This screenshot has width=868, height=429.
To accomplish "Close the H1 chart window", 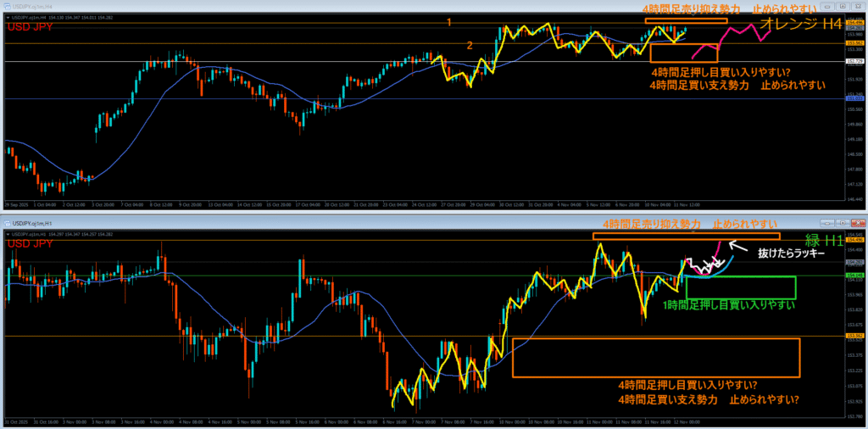I will [x=858, y=223].
